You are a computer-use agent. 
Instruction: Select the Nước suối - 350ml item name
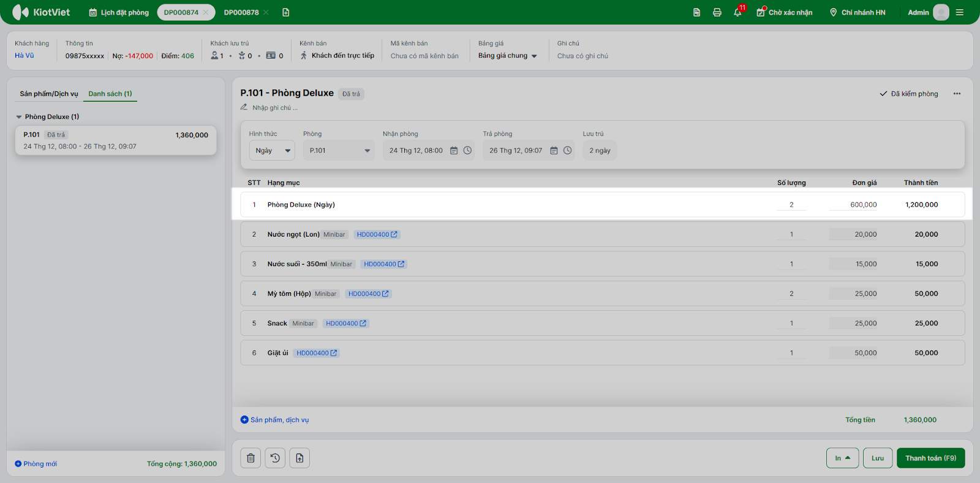tap(297, 264)
